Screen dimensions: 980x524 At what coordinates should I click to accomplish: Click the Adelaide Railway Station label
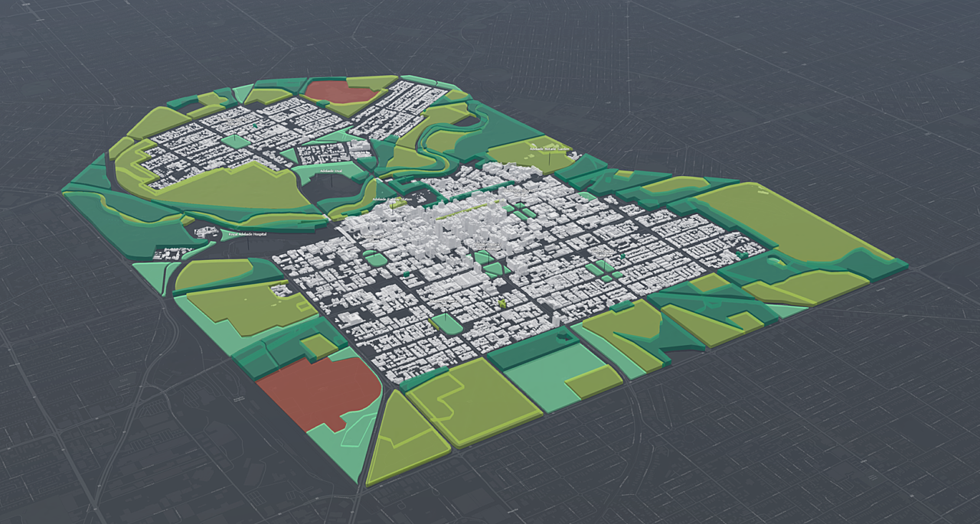[392, 199]
